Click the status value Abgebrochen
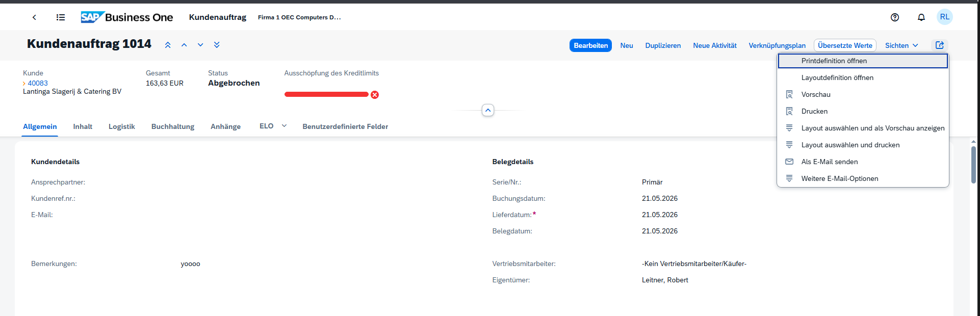980x316 pixels. 234,83
